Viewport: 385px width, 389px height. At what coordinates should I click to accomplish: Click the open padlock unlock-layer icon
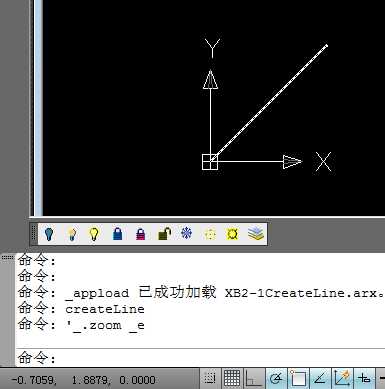coord(164,234)
